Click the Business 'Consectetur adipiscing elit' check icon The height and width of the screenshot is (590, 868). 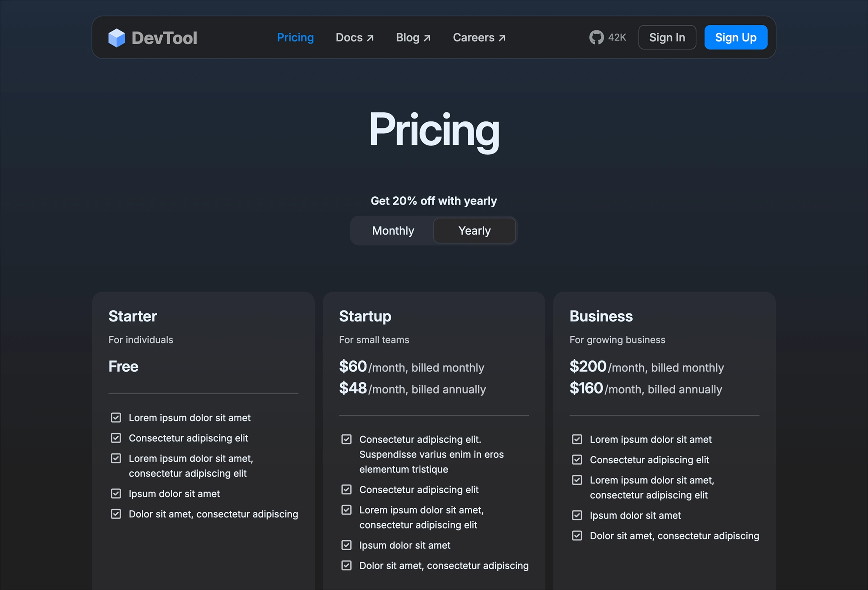tap(577, 459)
